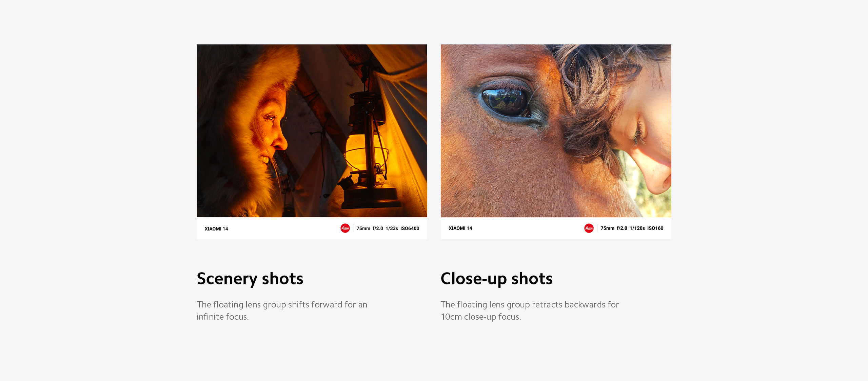This screenshot has height=381, width=868.
Task: Click the Scenery shots heading
Action: click(250, 279)
